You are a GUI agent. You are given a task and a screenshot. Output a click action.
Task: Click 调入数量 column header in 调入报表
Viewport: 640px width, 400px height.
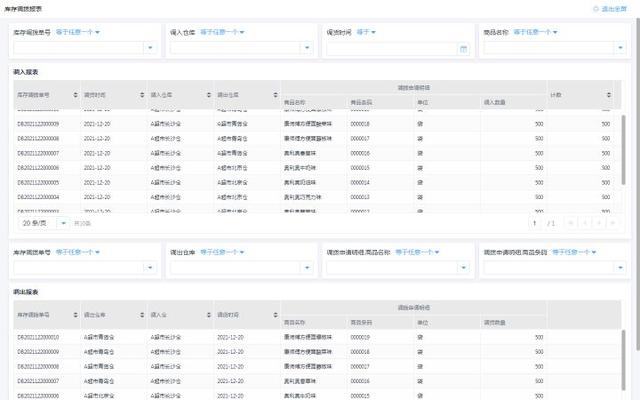pos(494,102)
